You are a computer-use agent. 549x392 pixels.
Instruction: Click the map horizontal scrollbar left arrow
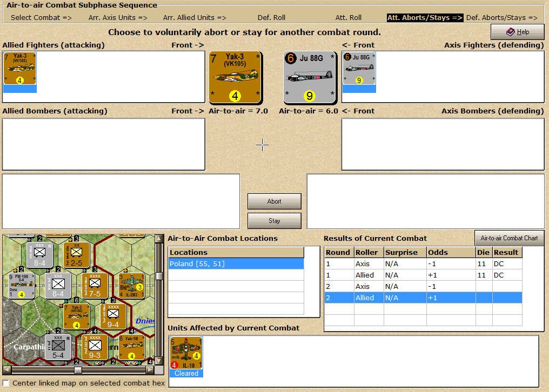click(x=7, y=370)
